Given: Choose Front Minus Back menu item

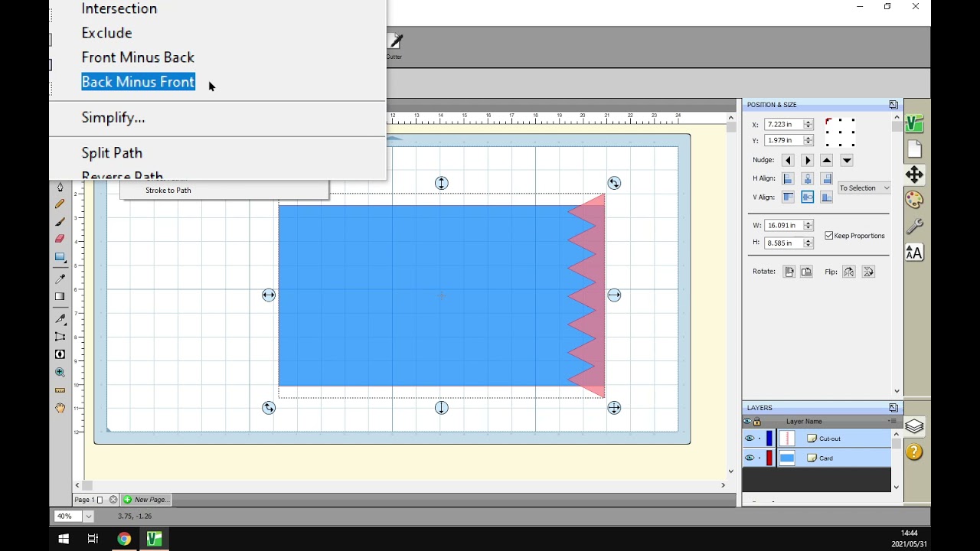Looking at the screenshot, I should (138, 57).
